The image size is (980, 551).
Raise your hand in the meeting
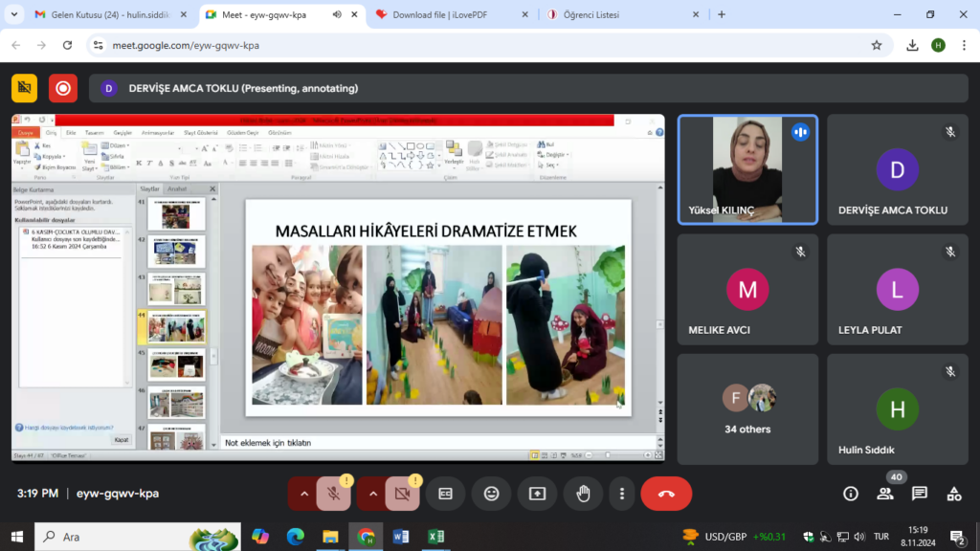[583, 494]
